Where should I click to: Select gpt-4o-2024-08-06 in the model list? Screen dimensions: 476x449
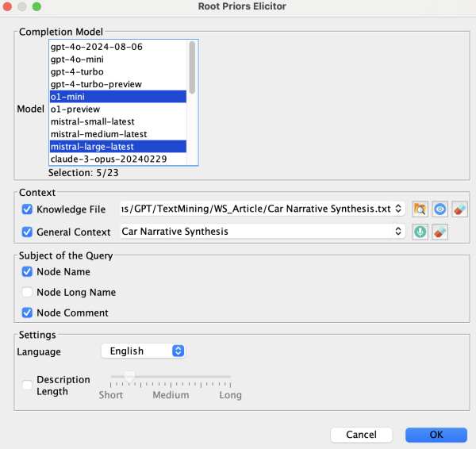[118, 47]
